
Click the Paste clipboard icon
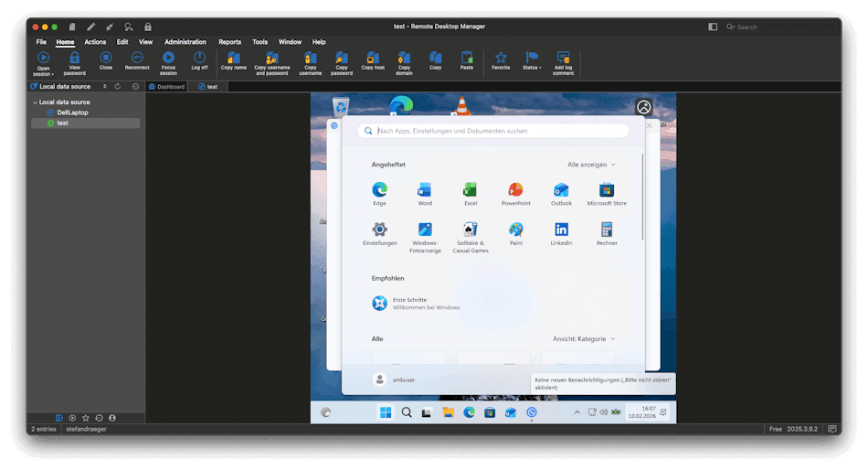[x=467, y=58]
